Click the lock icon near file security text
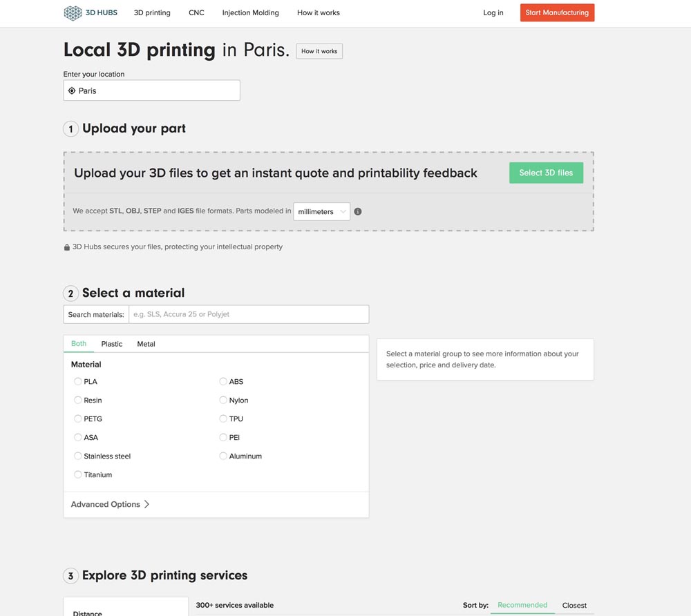The width and height of the screenshot is (691, 616). [x=67, y=247]
